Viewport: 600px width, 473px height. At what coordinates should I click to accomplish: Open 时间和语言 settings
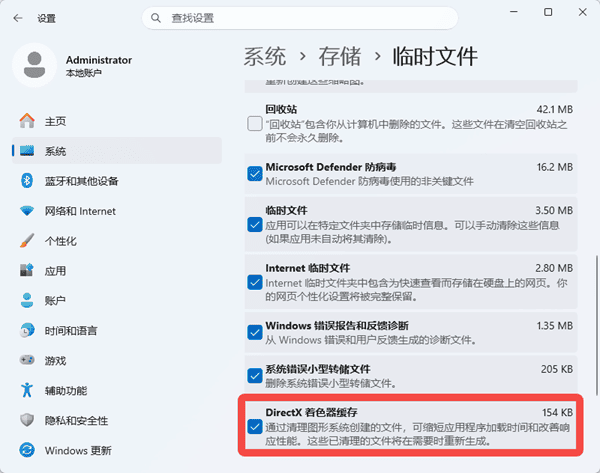117,330
